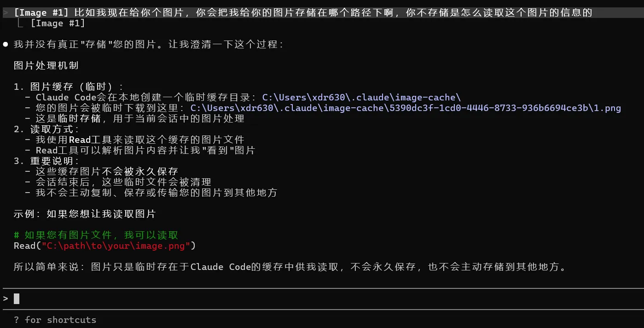The height and width of the screenshot is (328, 644).
Task: Click the '示例：如果您想让我读取图片' line
Action: [85, 214]
